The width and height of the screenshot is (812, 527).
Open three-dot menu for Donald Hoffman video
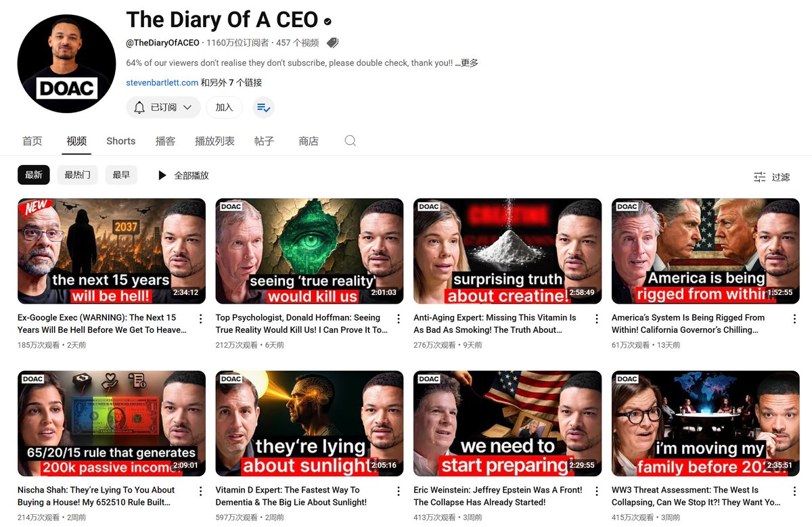[x=399, y=319]
